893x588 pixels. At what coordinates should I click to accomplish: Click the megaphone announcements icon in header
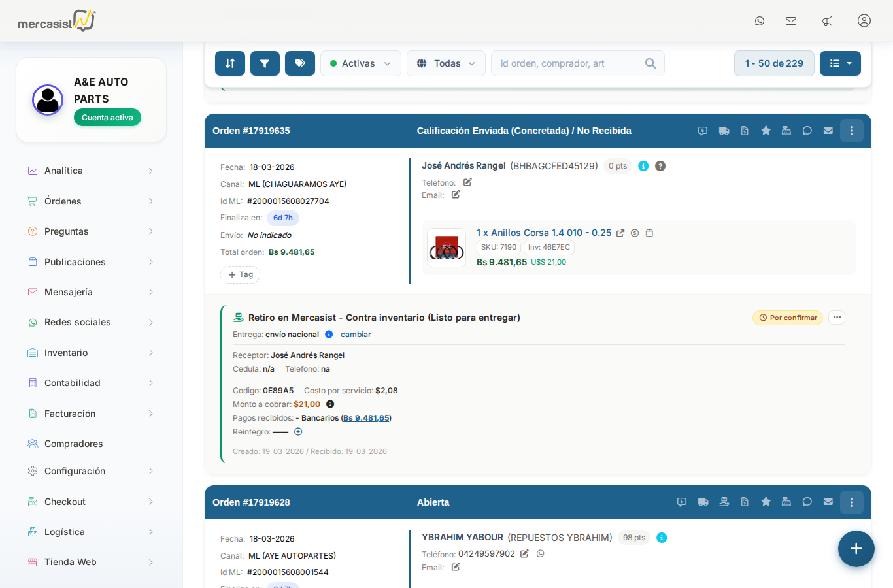(x=828, y=21)
